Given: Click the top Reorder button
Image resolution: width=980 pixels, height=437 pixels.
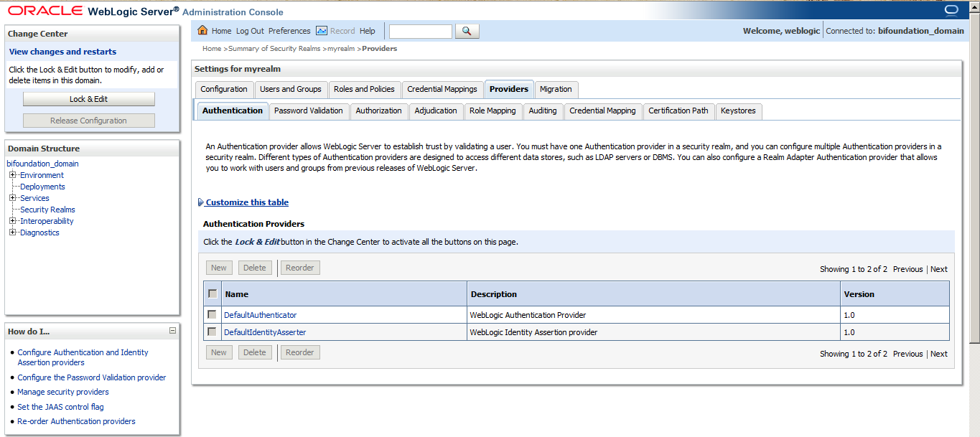Looking at the screenshot, I should (300, 268).
